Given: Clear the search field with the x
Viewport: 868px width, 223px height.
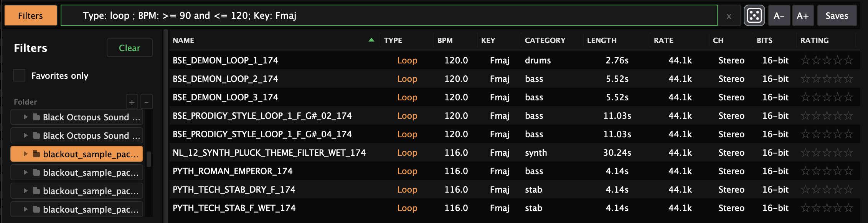Looking at the screenshot, I should 729,16.
